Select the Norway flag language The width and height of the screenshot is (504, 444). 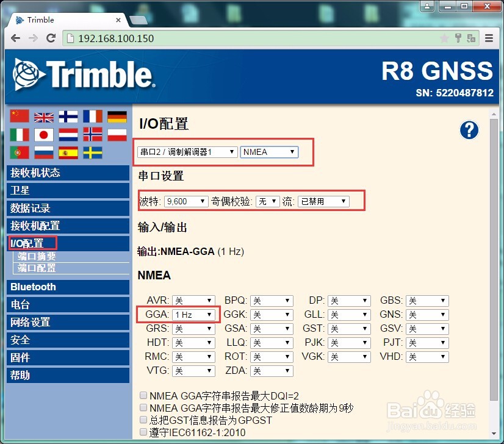click(93, 135)
